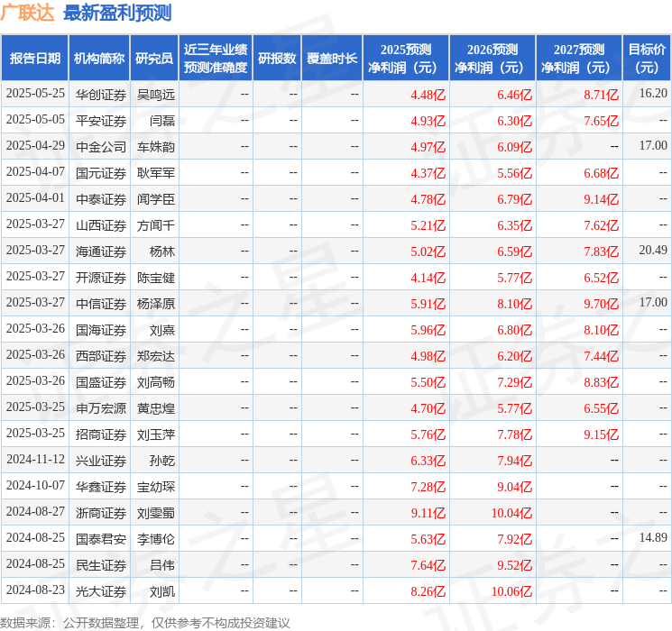Click analyst name 刘玉萍

point(155,434)
